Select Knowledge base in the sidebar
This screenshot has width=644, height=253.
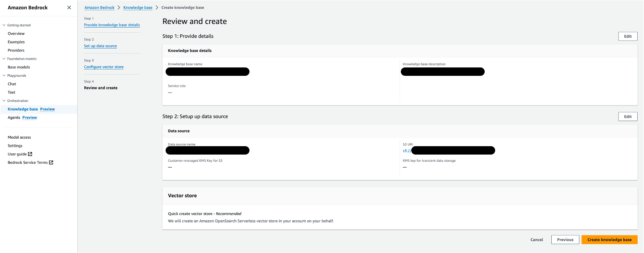click(23, 109)
